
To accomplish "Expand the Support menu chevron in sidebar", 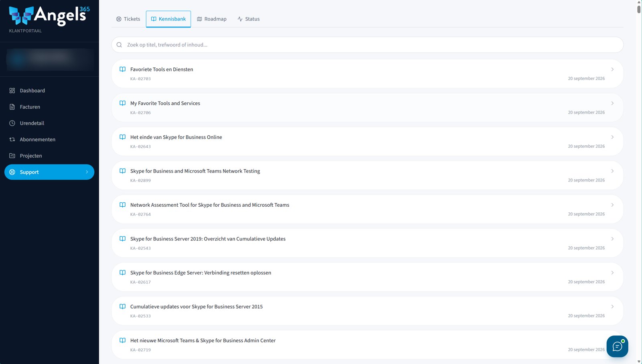I will point(87,172).
